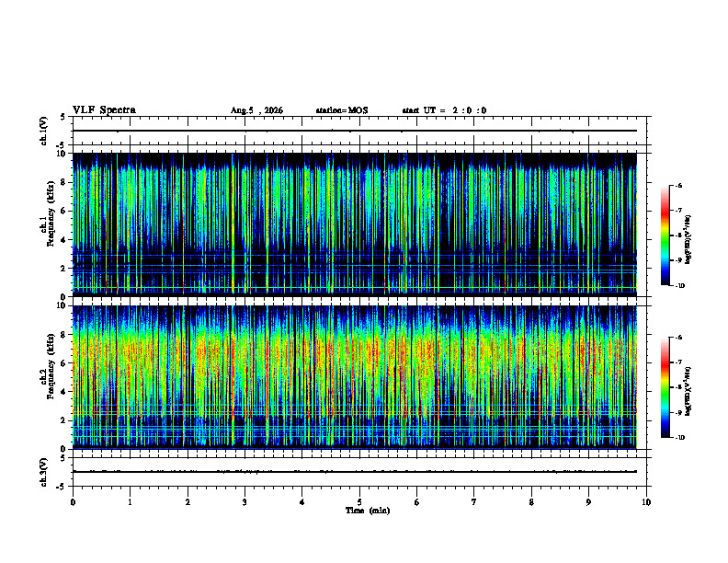Click the -6 label on ch.2 color bar
This screenshot has height=563, width=728.
(x=679, y=338)
